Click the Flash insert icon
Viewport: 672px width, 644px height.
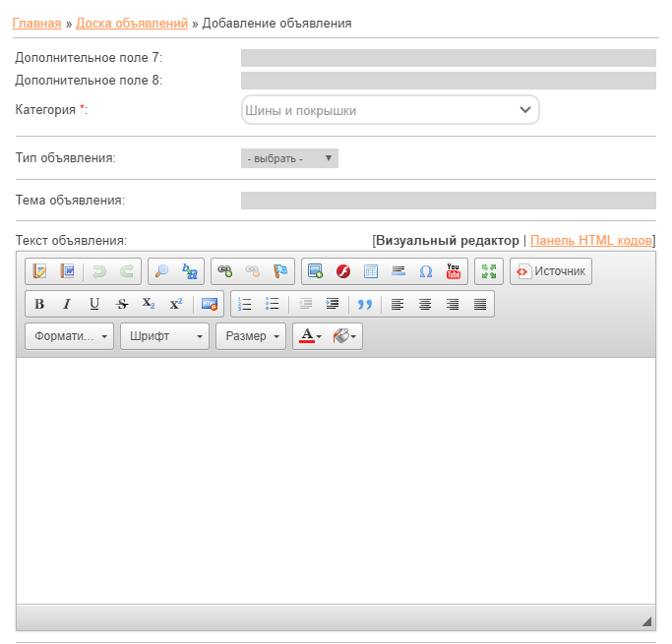coord(343,271)
